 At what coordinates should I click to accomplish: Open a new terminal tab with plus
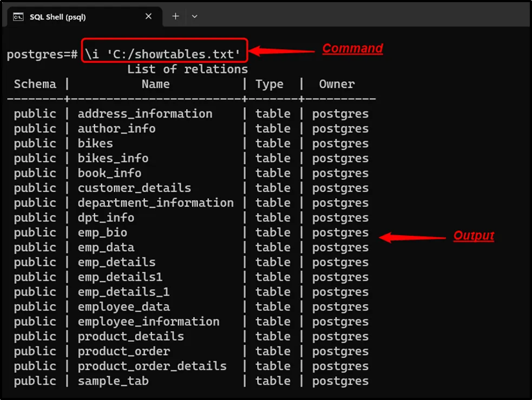175,16
